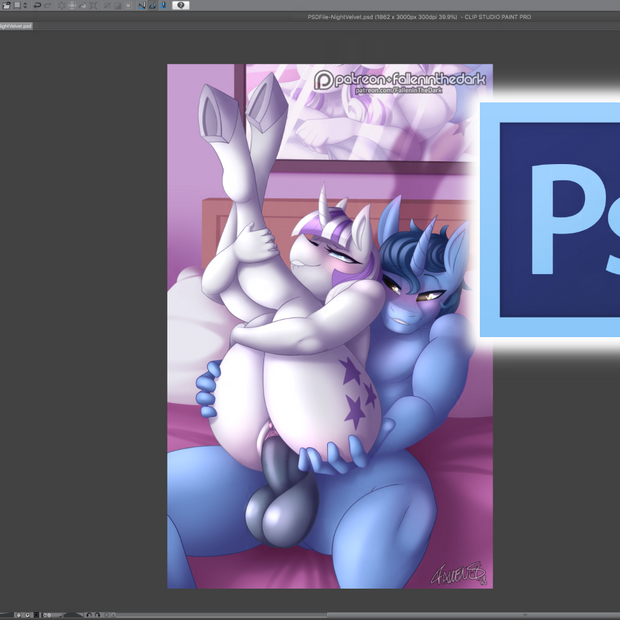Click the title text PSDFile-NightVelvet.psd

pyautogui.click(x=340, y=17)
